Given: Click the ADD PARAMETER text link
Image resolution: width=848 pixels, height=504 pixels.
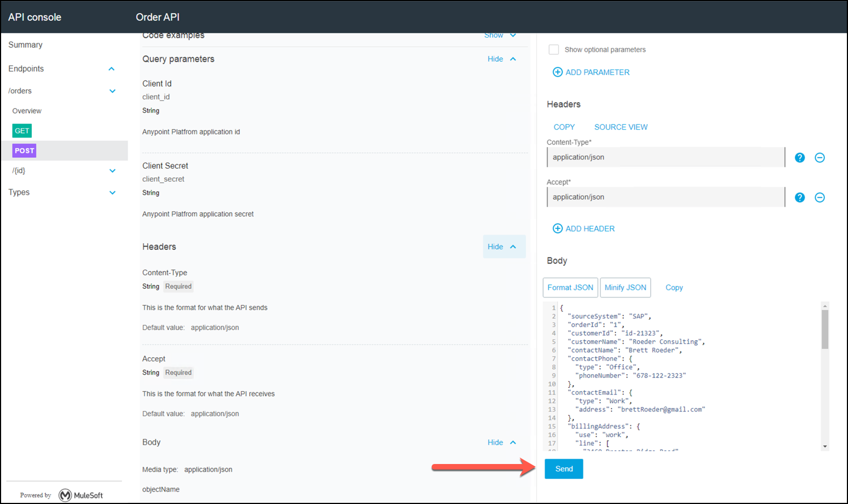Looking at the screenshot, I should point(598,72).
